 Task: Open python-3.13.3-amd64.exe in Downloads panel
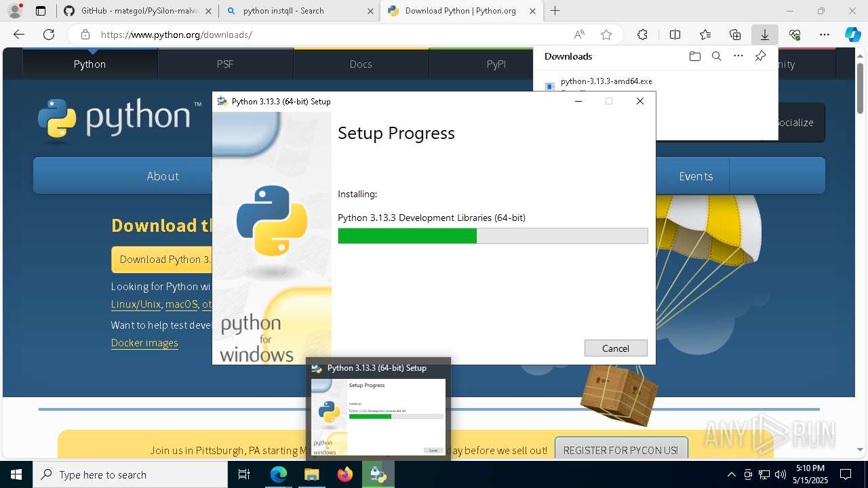[606, 81]
